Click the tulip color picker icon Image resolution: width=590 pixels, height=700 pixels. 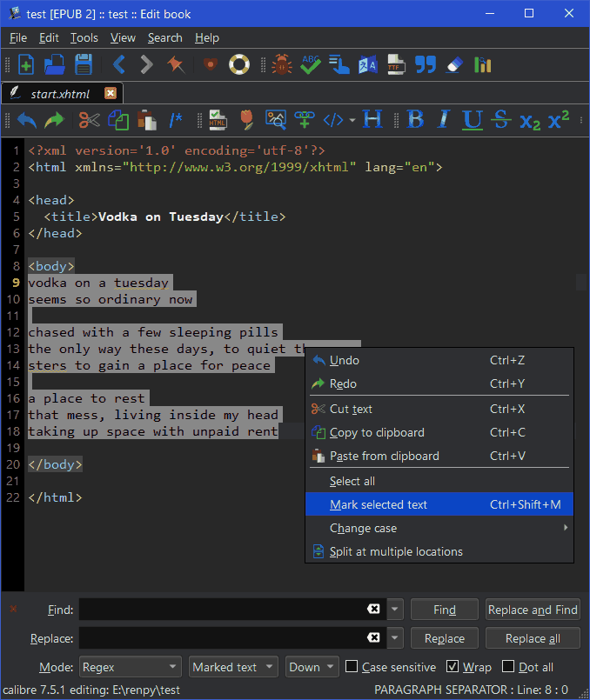point(246,120)
